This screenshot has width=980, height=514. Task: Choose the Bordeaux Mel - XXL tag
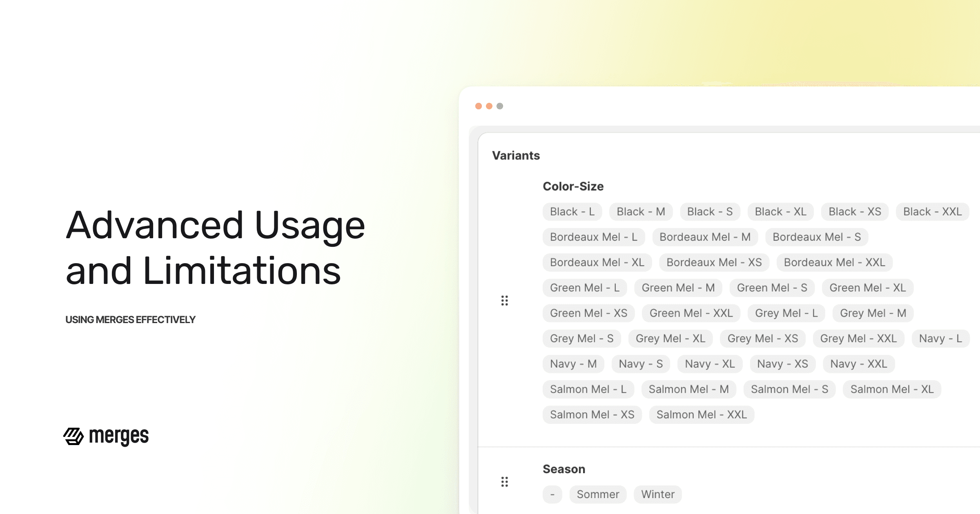(x=835, y=262)
